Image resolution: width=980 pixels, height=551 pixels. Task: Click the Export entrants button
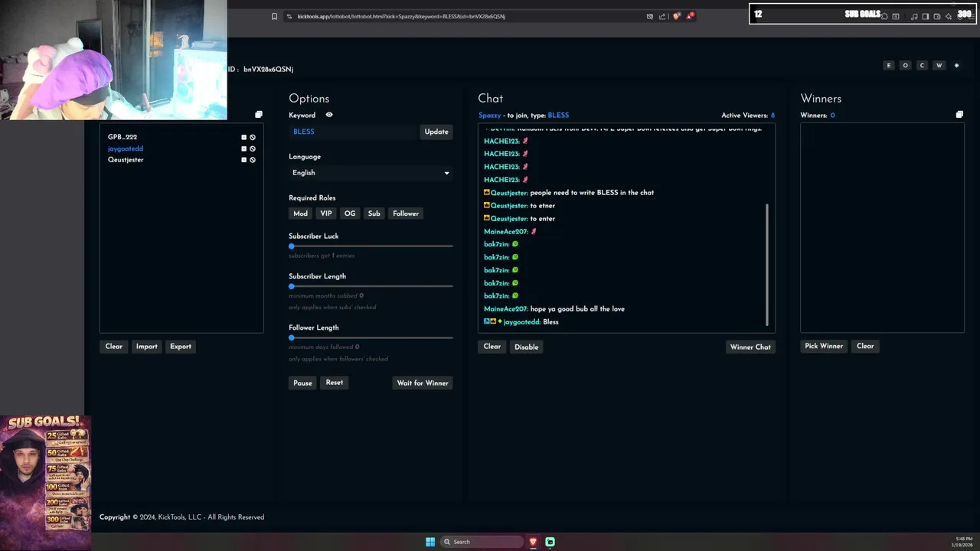pyautogui.click(x=181, y=347)
